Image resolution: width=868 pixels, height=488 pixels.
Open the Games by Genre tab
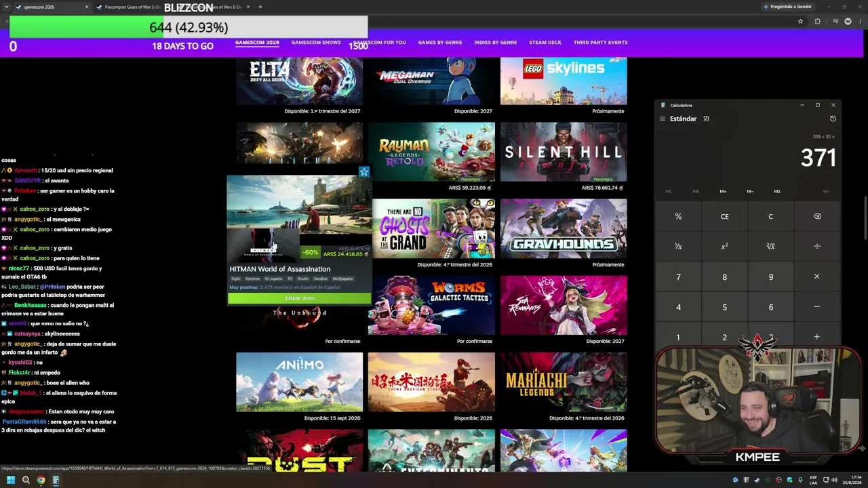440,42
